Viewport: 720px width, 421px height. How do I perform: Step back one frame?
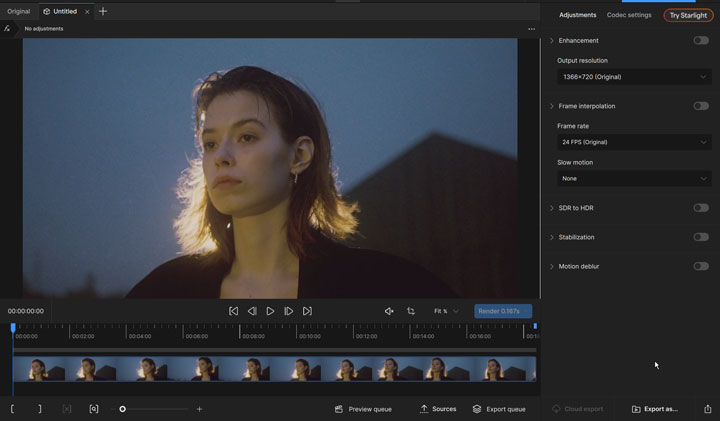click(x=252, y=311)
